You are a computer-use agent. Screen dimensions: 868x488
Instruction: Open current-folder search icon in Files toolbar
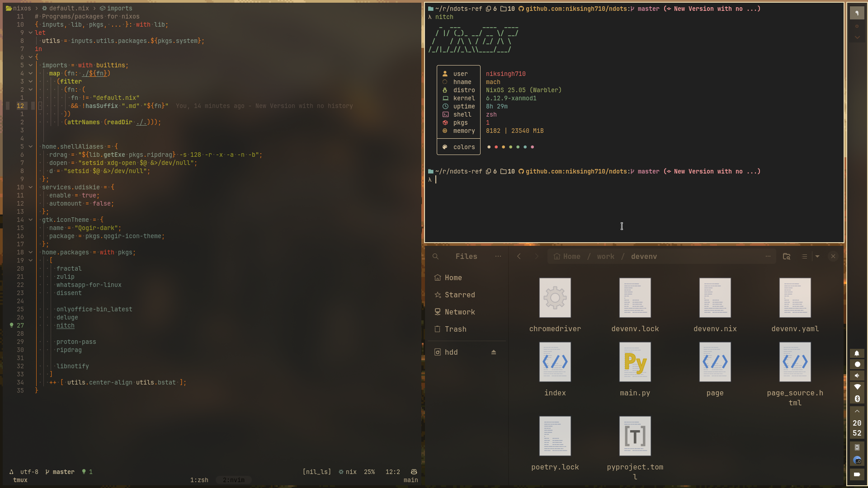(787, 256)
